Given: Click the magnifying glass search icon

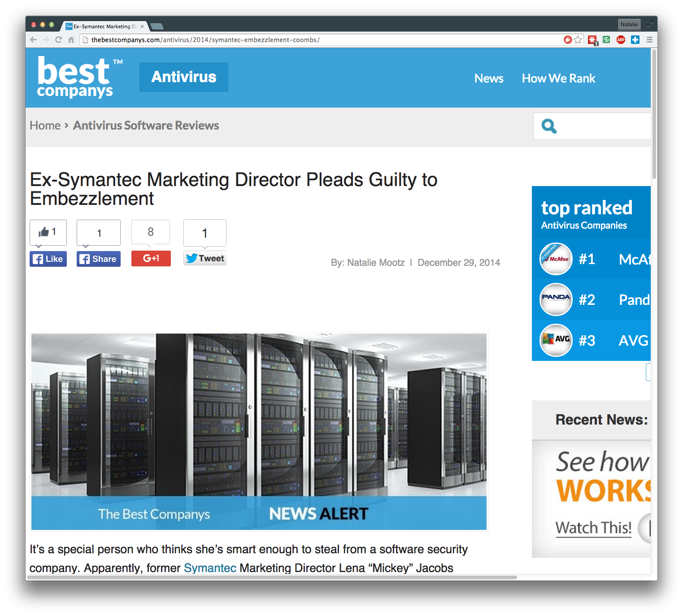Looking at the screenshot, I should tap(549, 126).
